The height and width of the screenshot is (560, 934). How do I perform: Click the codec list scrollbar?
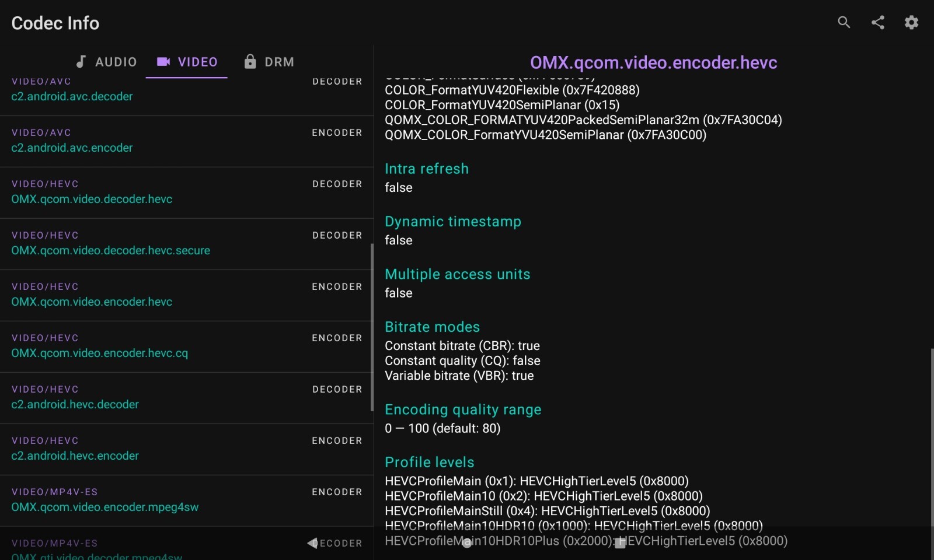pyautogui.click(x=371, y=327)
